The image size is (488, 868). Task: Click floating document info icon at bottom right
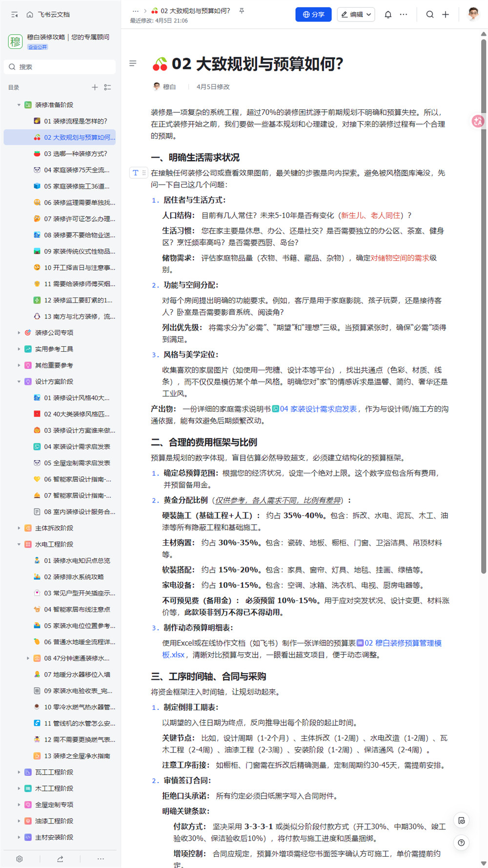[461, 821]
